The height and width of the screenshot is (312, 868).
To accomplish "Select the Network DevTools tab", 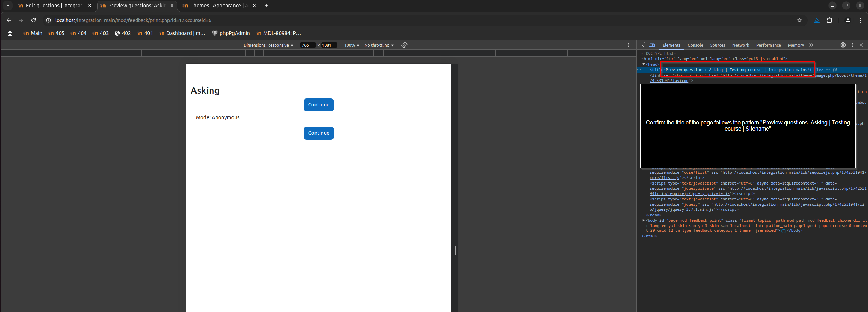I will (741, 45).
